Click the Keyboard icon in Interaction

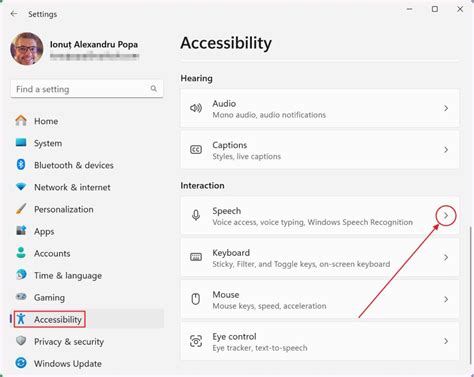coord(196,257)
